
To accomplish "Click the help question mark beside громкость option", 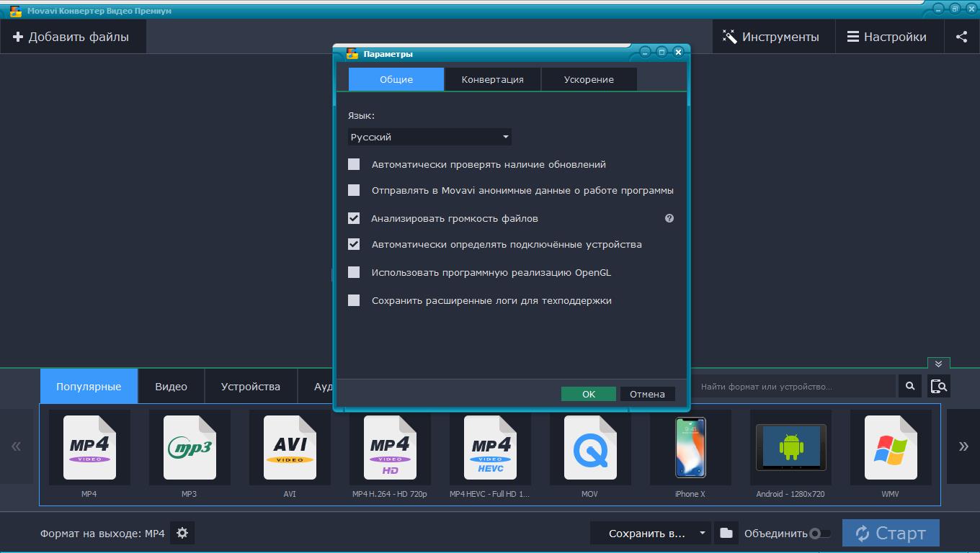I will [669, 217].
